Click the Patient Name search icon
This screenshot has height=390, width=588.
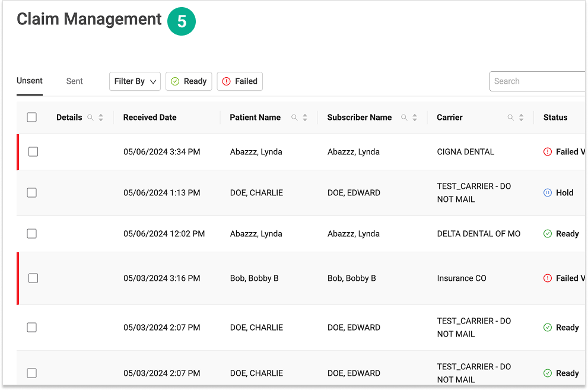tap(294, 118)
